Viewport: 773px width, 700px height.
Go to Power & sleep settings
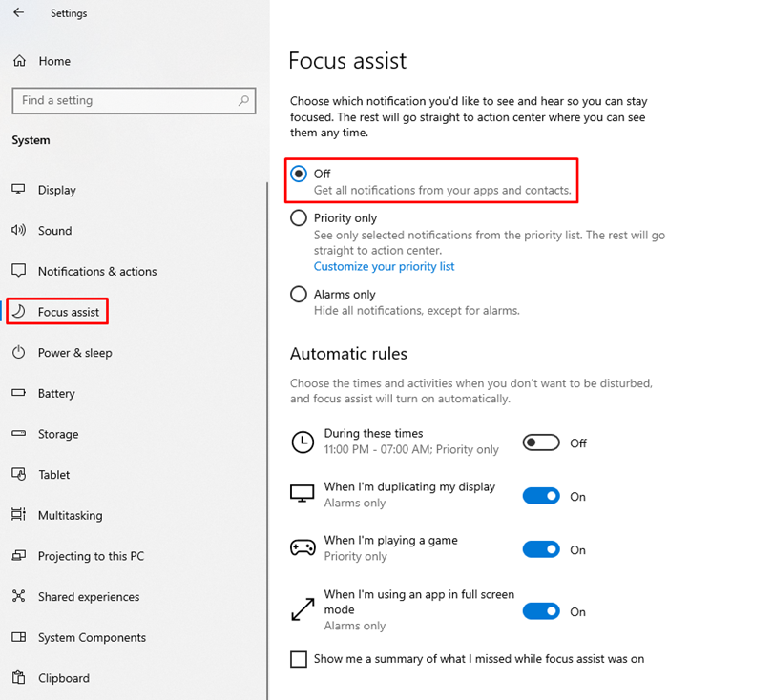point(75,353)
